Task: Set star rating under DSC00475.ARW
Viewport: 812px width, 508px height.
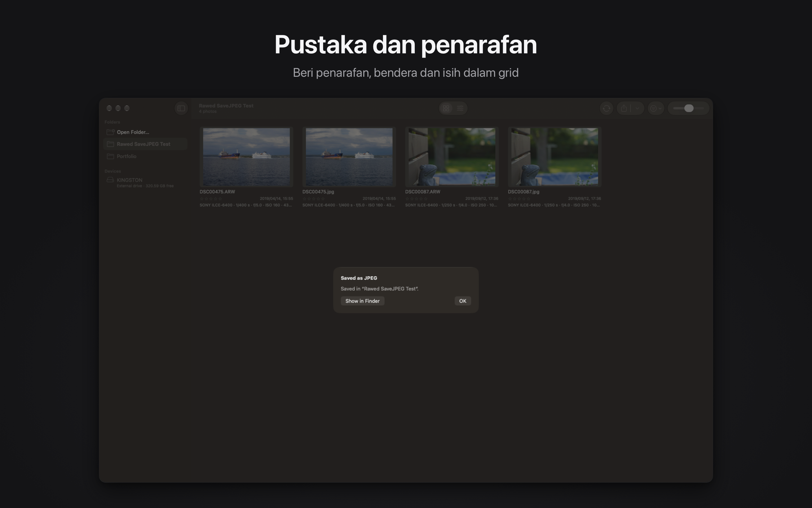Action: click(x=211, y=199)
